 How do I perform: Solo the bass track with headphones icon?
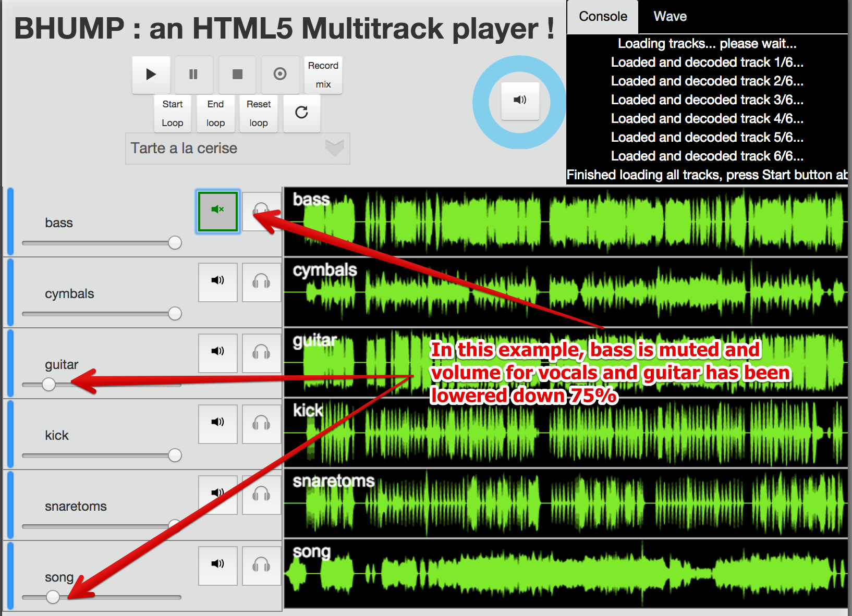pyautogui.click(x=261, y=211)
